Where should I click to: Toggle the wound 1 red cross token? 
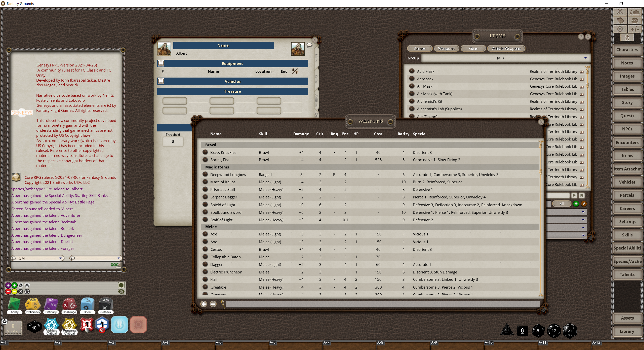[x=87, y=325]
